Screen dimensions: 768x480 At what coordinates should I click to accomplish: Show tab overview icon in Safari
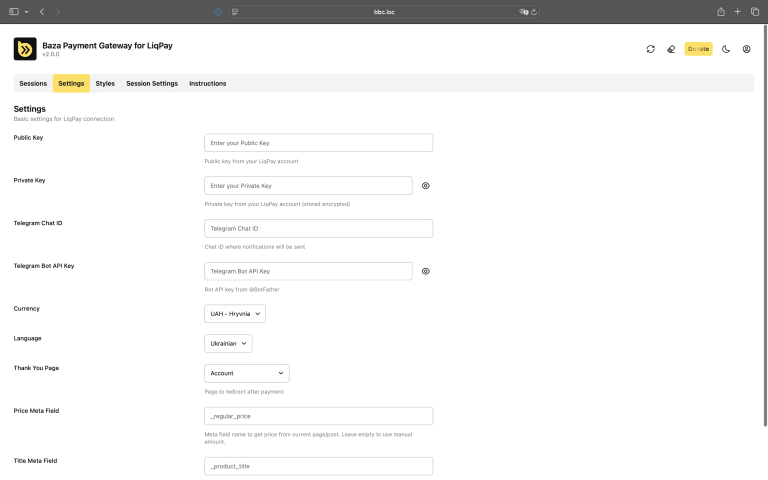pyautogui.click(x=755, y=12)
